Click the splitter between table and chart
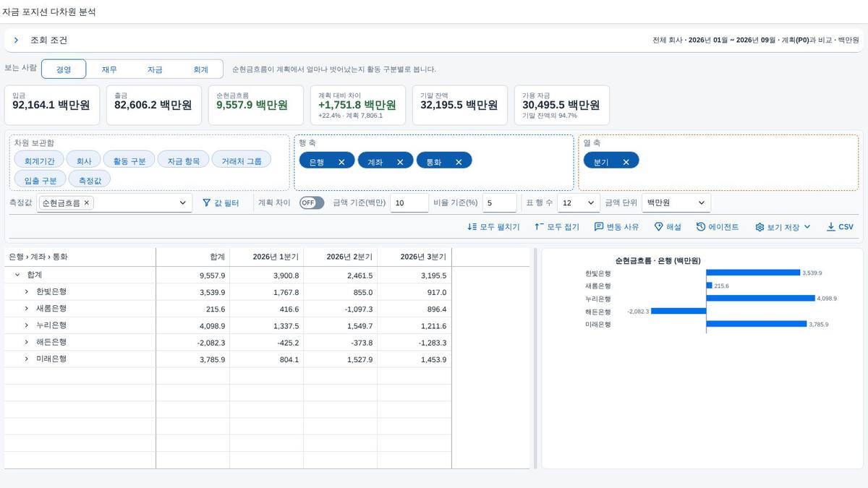This screenshot has height=488, width=868. pyautogui.click(x=535, y=359)
